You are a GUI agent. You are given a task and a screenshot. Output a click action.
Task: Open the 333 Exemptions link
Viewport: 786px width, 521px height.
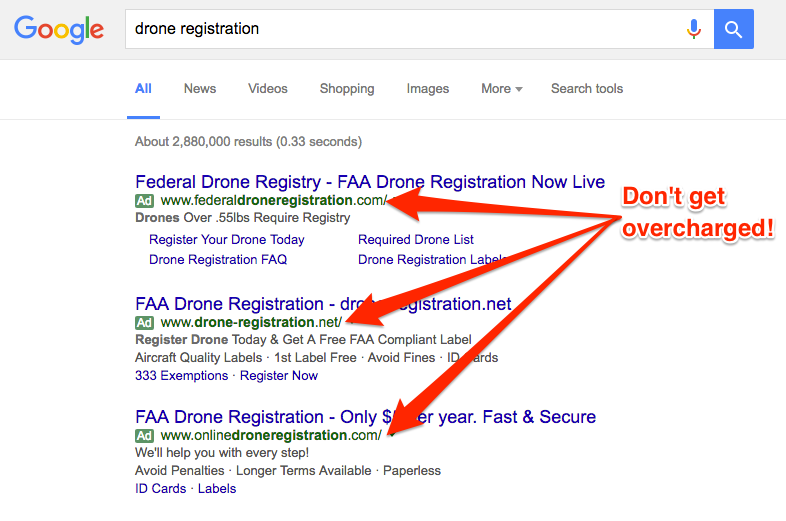[181, 376]
